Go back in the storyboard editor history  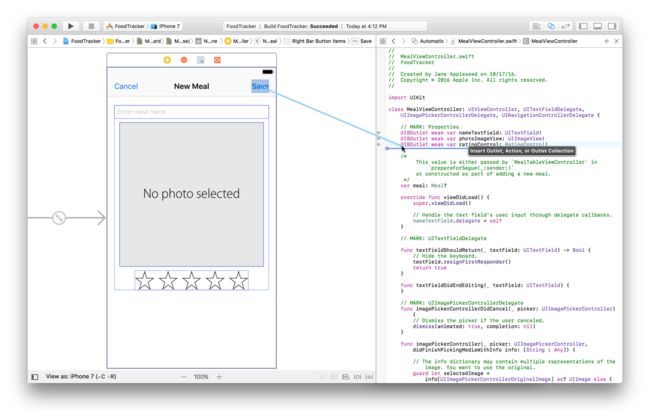coord(45,41)
